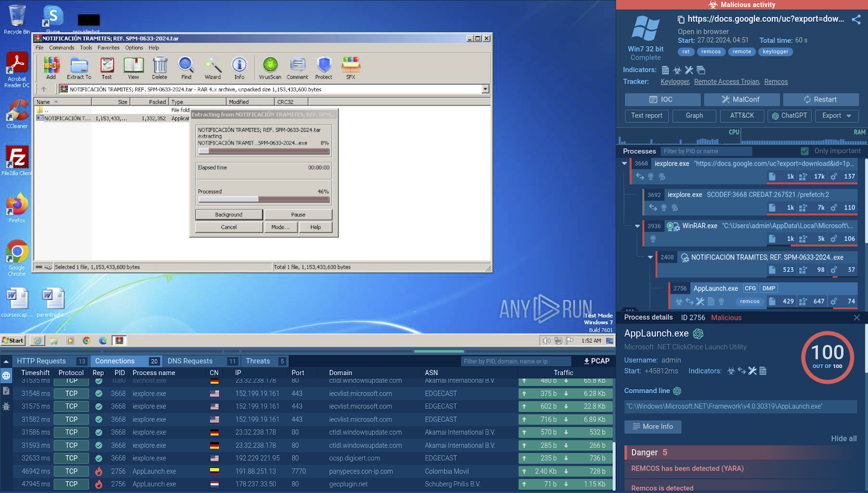Click the WinRAR Extract To toolbar icon
The image size is (868, 493).
pyautogui.click(x=79, y=66)
